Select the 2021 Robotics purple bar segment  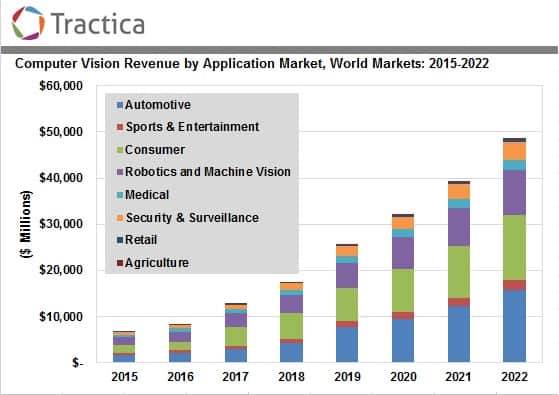coord(459,227)
